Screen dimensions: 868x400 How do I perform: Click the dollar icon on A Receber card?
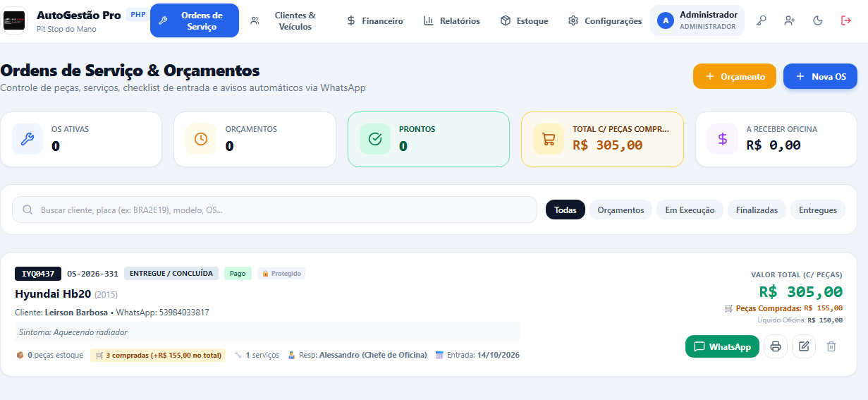tap(723, 139)
